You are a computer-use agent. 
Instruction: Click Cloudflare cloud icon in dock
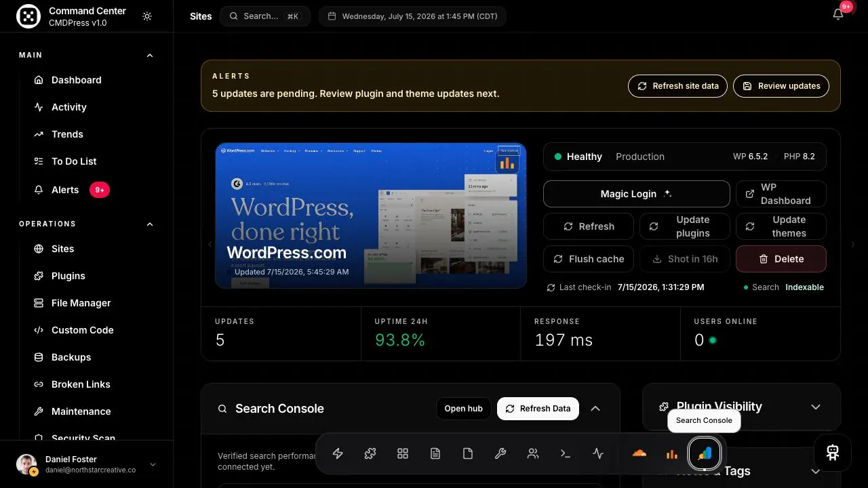pos(639,453)
